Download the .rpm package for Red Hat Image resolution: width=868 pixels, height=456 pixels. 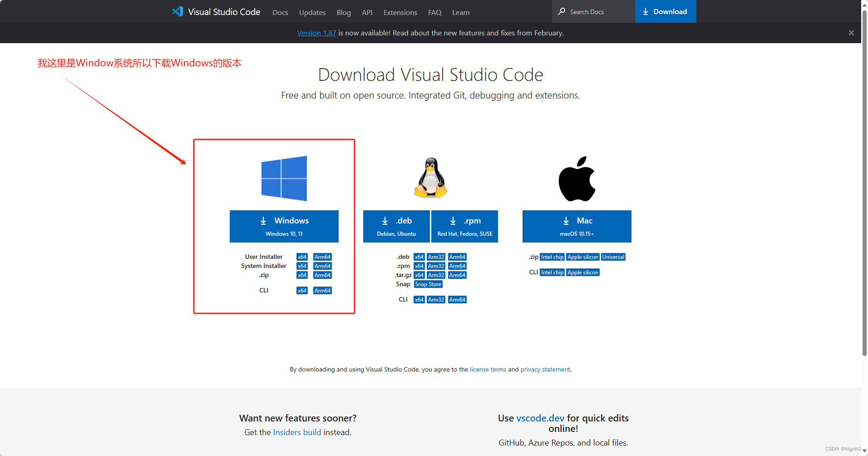click(464, 226)
